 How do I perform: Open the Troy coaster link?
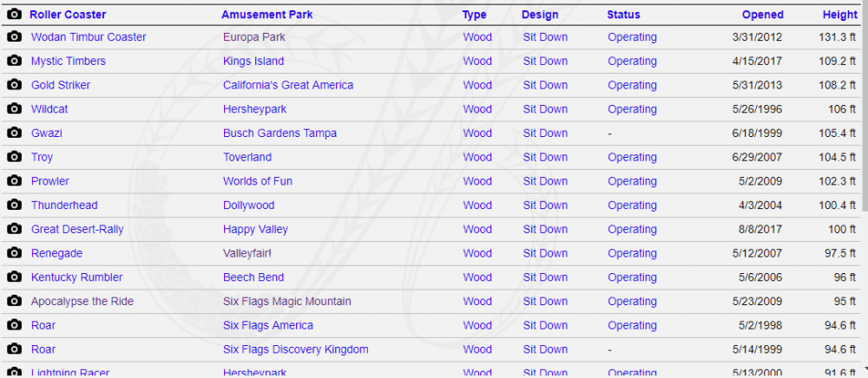42,157
